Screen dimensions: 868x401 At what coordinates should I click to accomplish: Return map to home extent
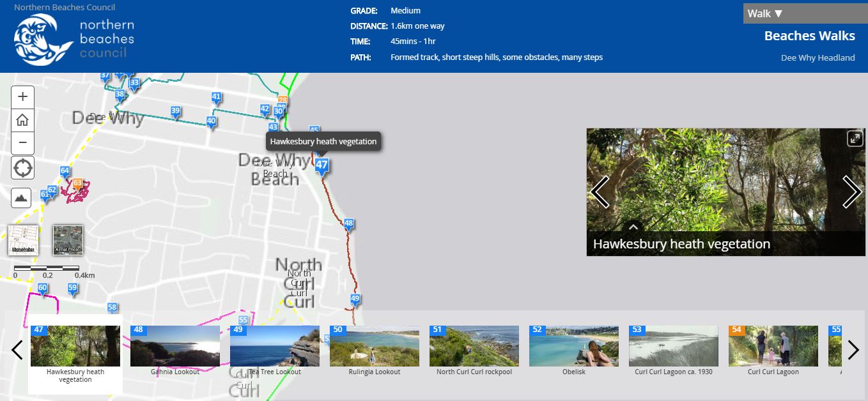pyautogui.click(x=22, y=119)
